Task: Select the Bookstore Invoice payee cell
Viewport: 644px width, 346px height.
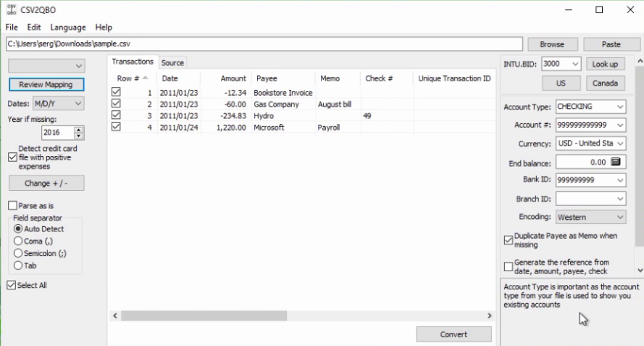Action: click(283, 93)
